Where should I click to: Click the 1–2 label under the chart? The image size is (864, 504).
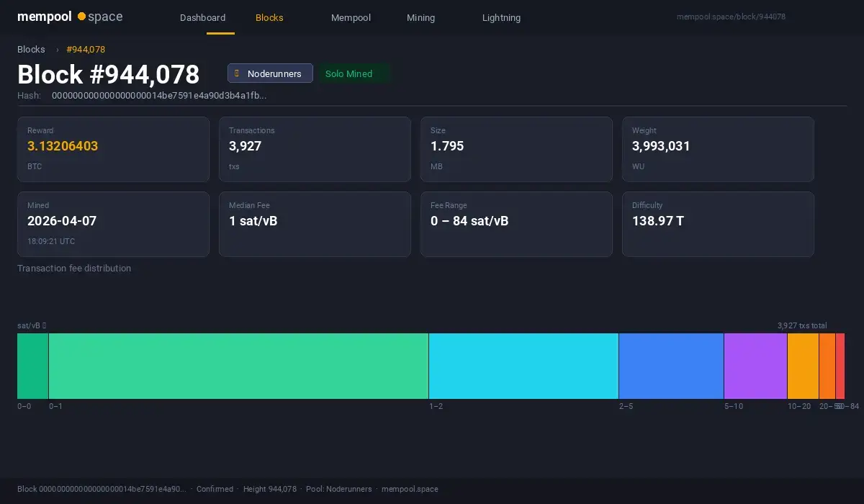pos(436,406)
